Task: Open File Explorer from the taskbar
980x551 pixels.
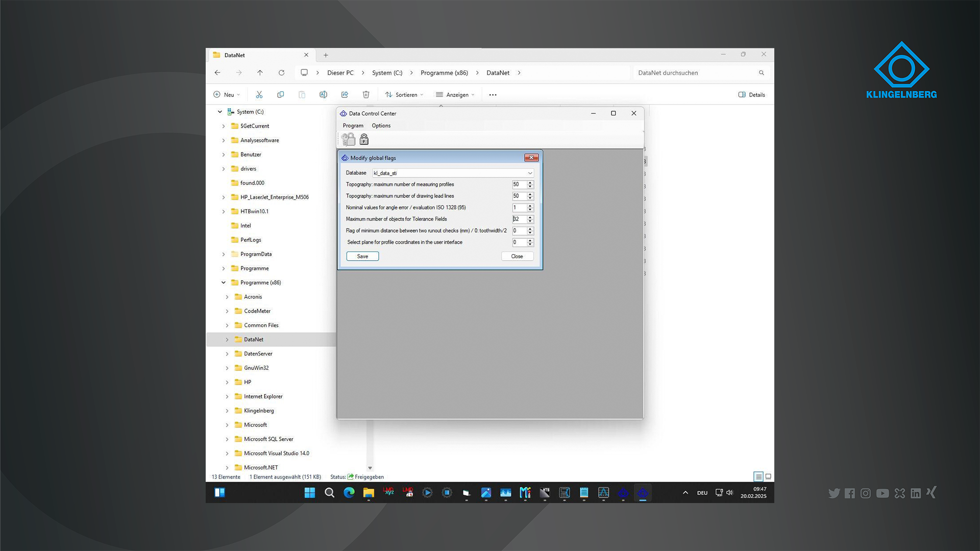Action: 369,493
